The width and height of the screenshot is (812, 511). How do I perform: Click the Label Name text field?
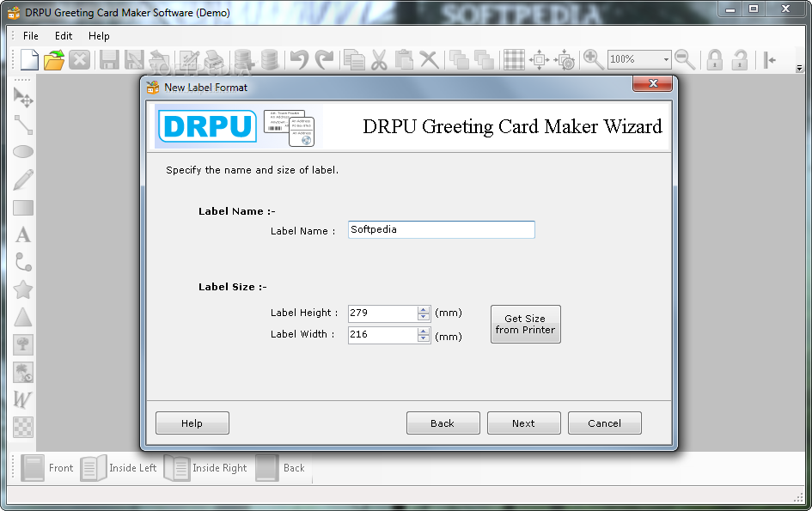pos(441,229)
